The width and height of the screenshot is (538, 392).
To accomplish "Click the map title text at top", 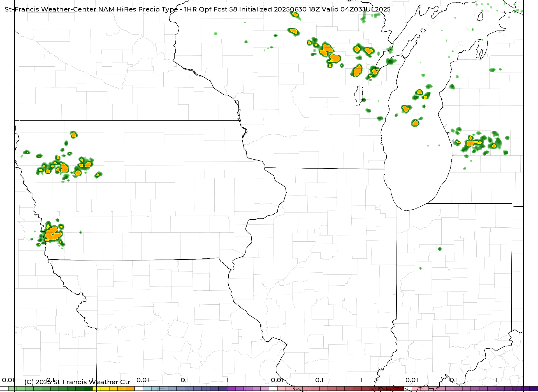I will coord(198,9).
